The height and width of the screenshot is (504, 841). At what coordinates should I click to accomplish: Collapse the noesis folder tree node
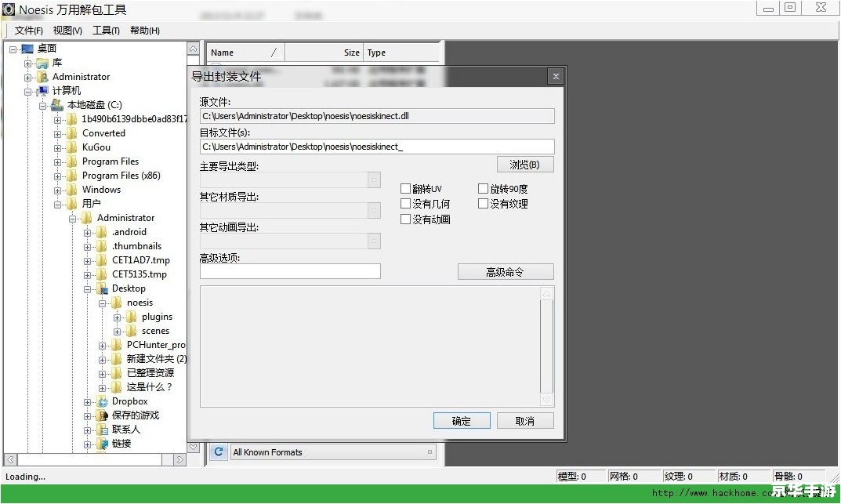tap(102, 303)
